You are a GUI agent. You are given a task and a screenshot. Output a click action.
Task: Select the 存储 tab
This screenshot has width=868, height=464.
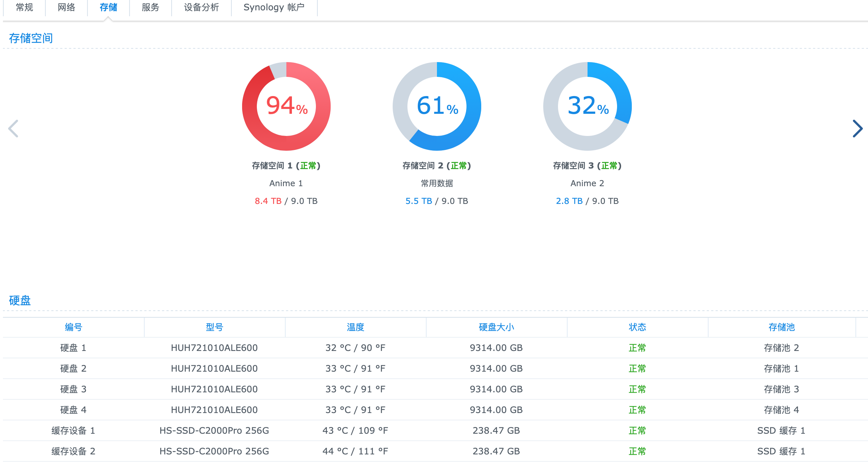point(108,7)
